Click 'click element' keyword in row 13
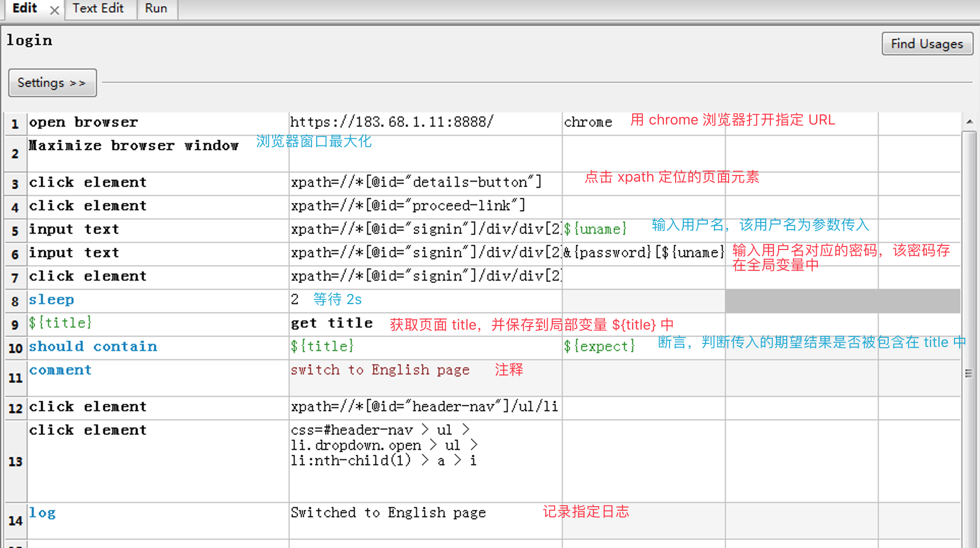 pos(158,461)
